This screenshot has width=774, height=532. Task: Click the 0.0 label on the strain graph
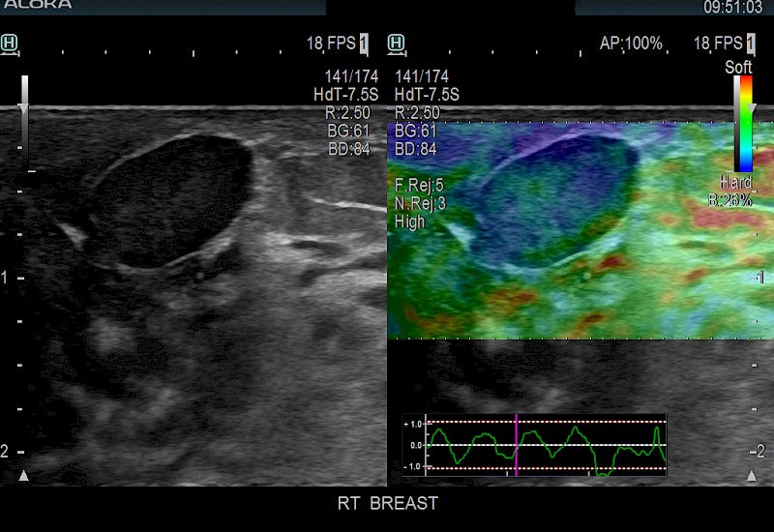point(416,445)
